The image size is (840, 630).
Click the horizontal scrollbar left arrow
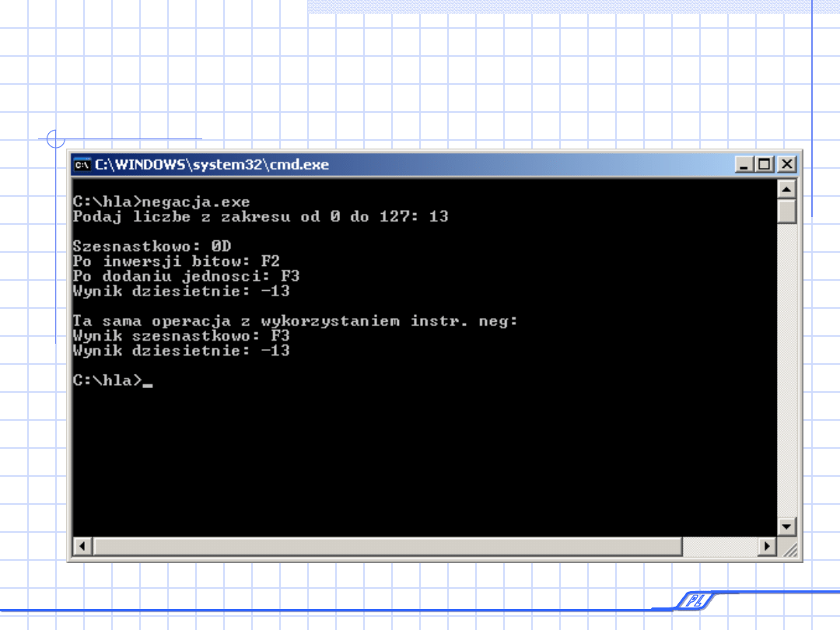point(82,546)
